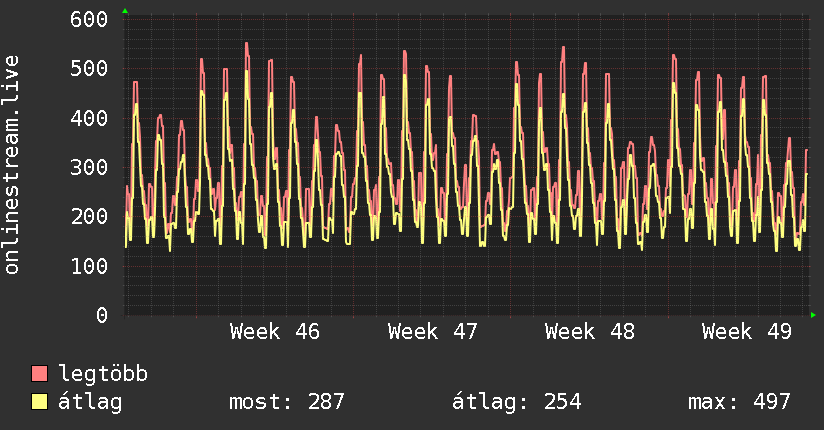Click the green arrow atop the y-axis
The height and width of the screenshot is (430, 824).
[x=125, y=11]
